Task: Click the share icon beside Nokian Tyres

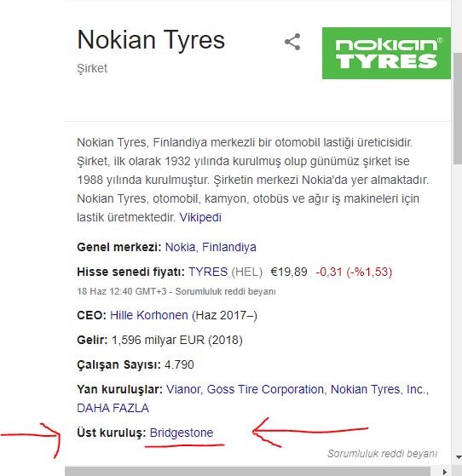Action: click(x=292, y=42)
